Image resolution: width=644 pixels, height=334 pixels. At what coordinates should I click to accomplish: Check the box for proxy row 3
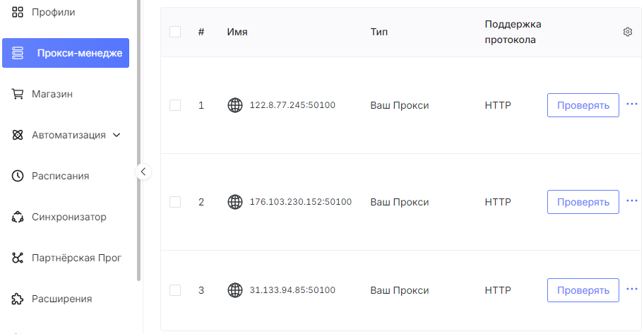pos(175,290)
